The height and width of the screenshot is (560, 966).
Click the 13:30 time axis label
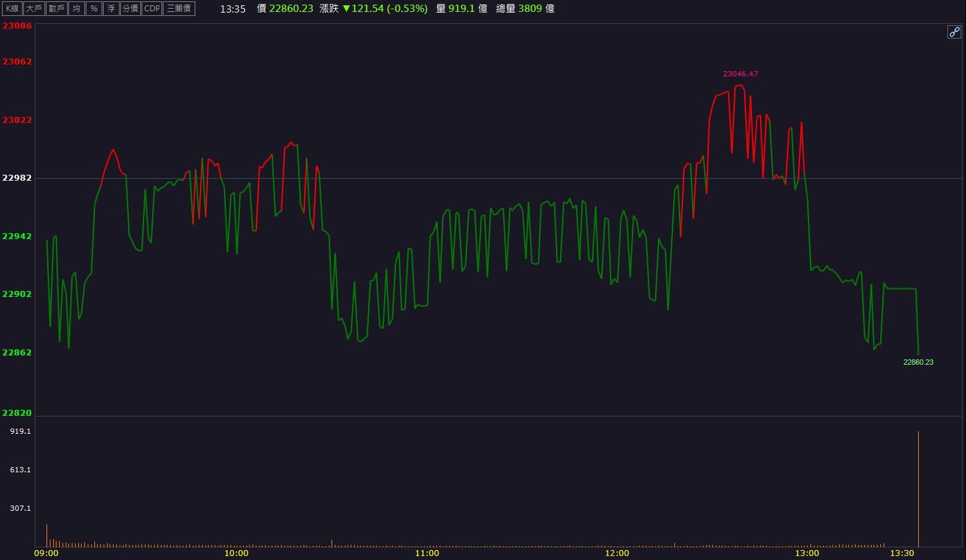coord(902,553)
